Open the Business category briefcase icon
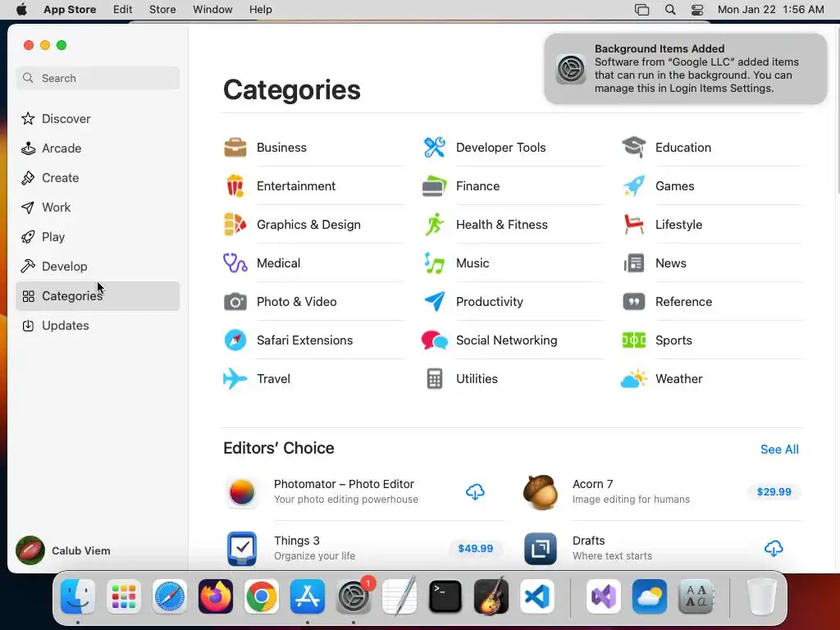The image size is (840, 630). click(x=235, y=148)
